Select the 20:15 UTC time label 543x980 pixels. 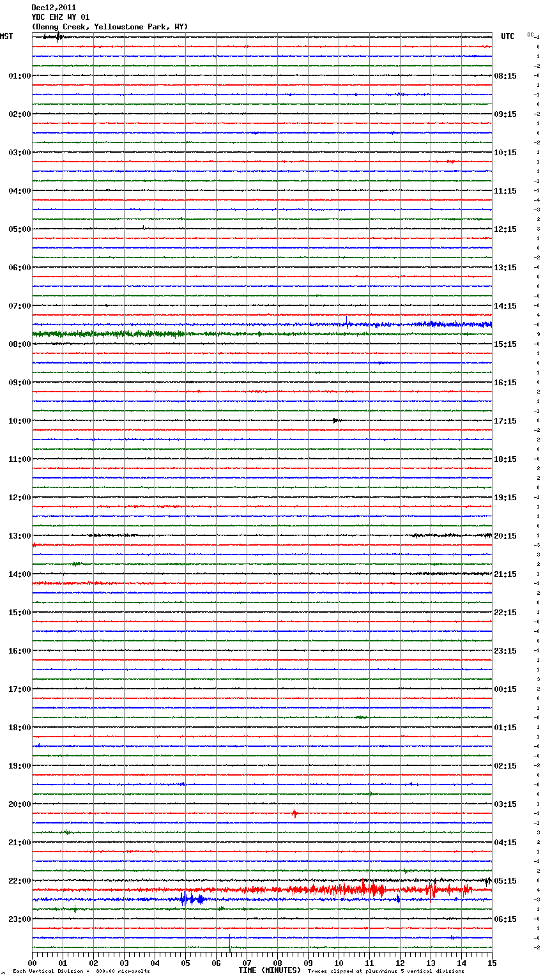505,536
